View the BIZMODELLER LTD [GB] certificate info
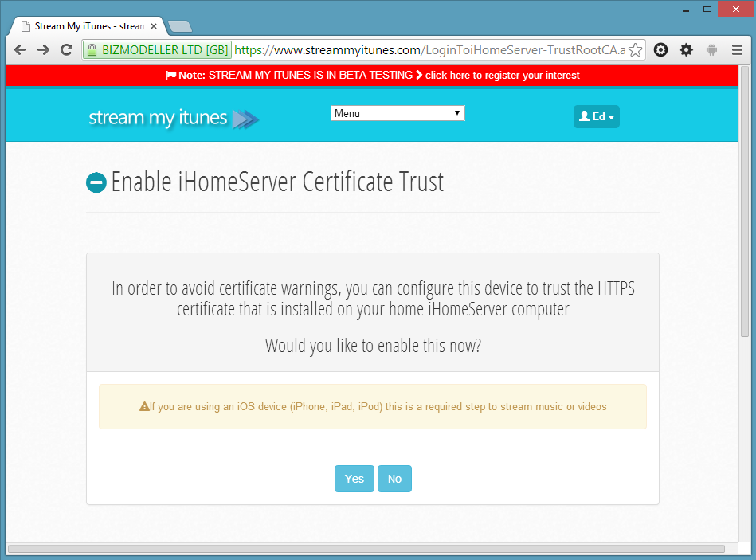This screenshot has width=756, height=560. click(x=157, y=50)
